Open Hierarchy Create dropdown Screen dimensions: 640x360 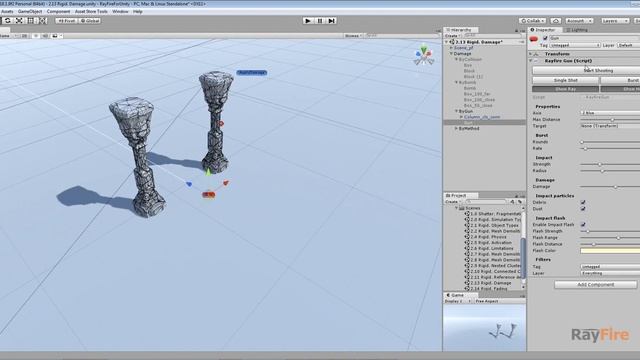click(x=453, y=36)
